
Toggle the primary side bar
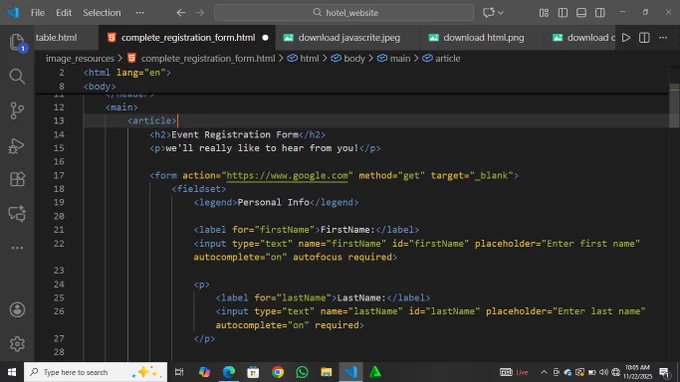pos(563,13)
